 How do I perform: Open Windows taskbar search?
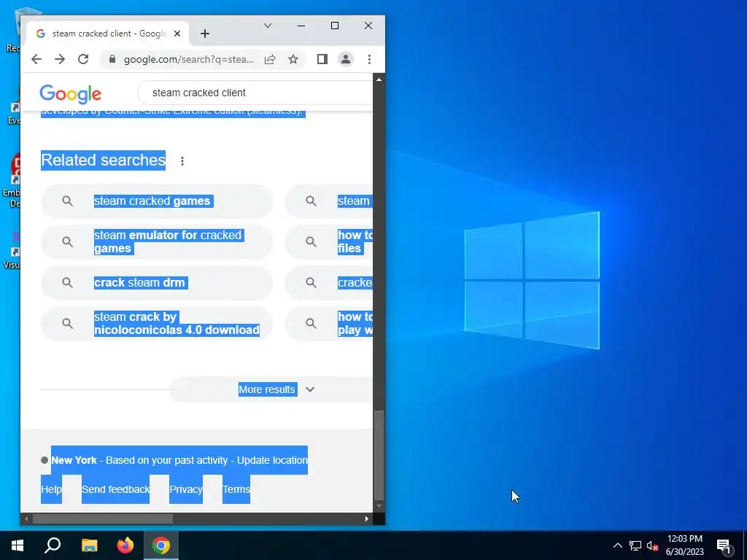53,545
